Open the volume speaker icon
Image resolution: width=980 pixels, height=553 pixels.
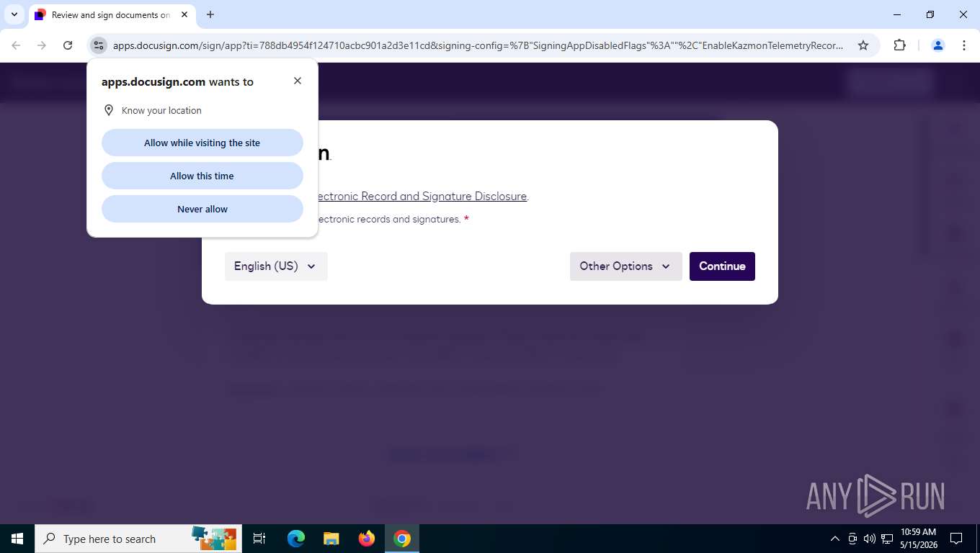pyautogui.click(x=870, y=539)
